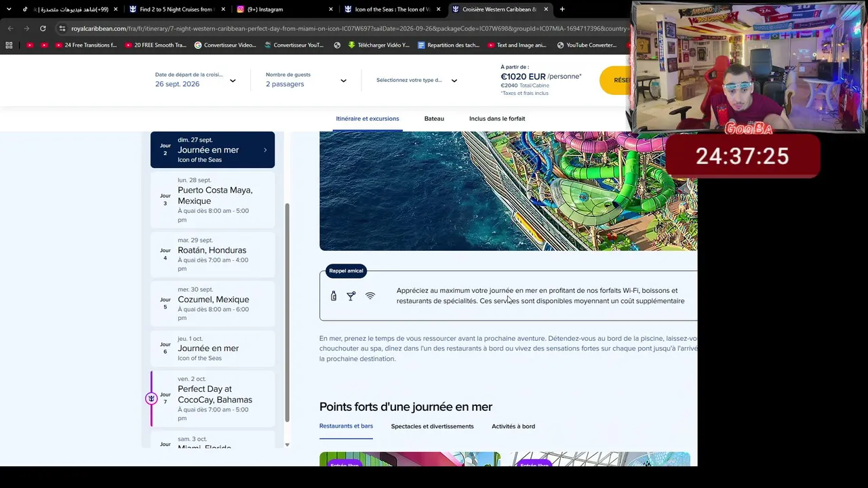Select Jour 2 Journée en mer, dim. 27 sept.
The width and height of the screenshot is (868, 488).
point(212,150)
